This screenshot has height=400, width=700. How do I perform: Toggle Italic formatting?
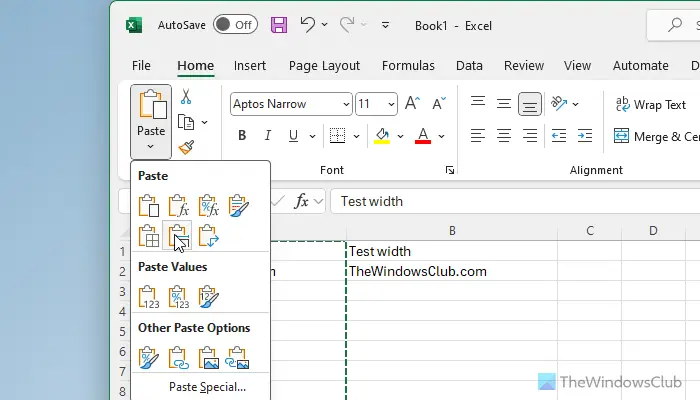(x=267, y=135)
